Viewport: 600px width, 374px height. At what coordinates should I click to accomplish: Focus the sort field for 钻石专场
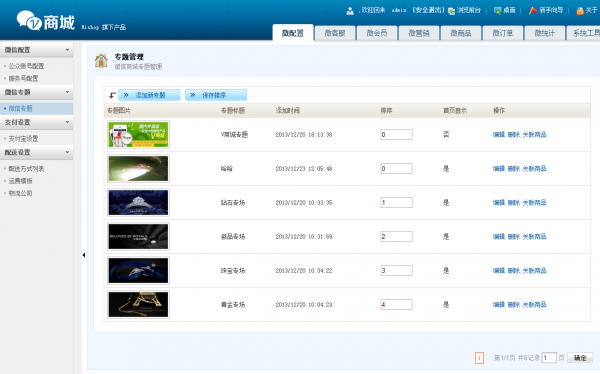coord(396,203)
